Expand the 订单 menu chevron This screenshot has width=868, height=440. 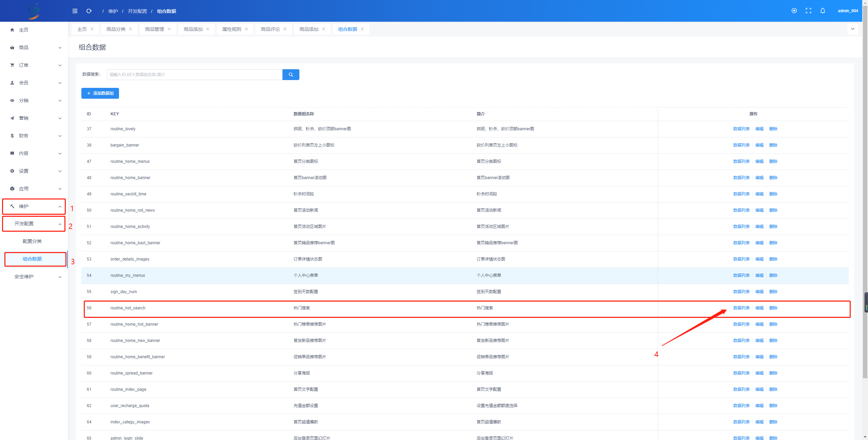point(60,65)
